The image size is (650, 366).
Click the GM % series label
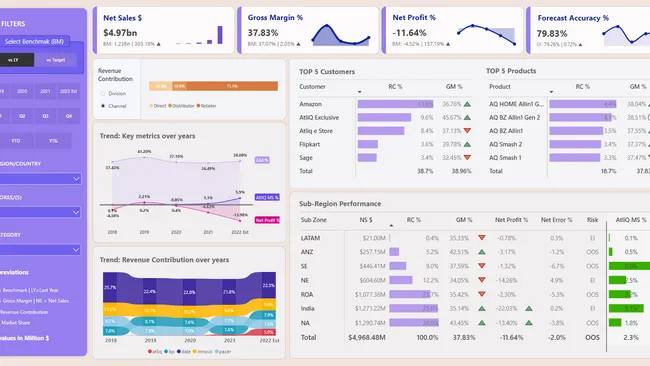click(x=262, y=160)
